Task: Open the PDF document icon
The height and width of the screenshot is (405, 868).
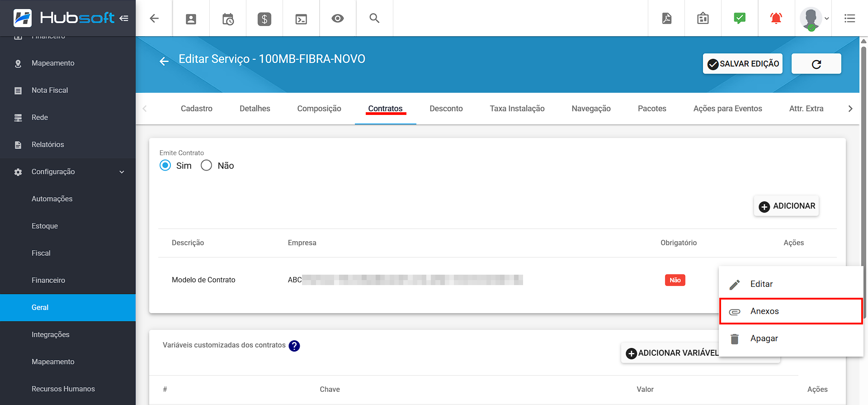Action: pos(667,19)
